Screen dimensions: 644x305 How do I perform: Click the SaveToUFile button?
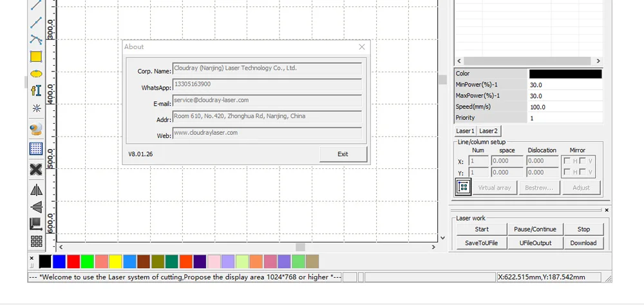482,243
